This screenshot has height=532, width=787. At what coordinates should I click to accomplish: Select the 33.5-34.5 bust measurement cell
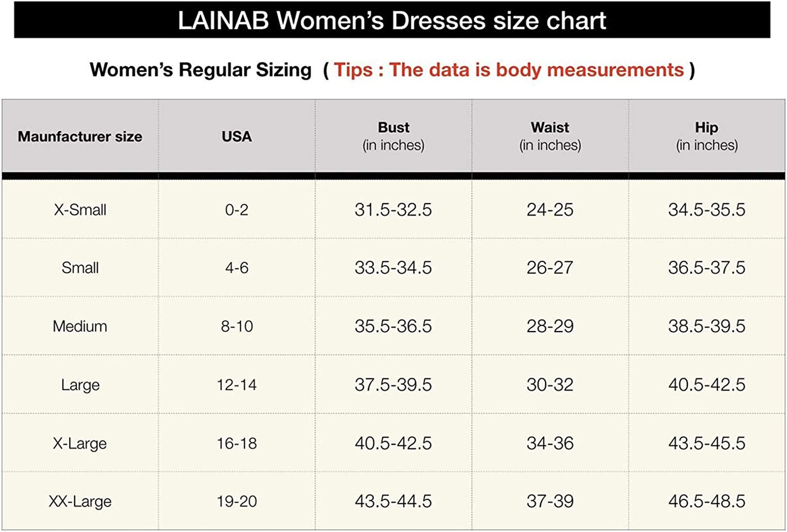(x=393, y=268)
